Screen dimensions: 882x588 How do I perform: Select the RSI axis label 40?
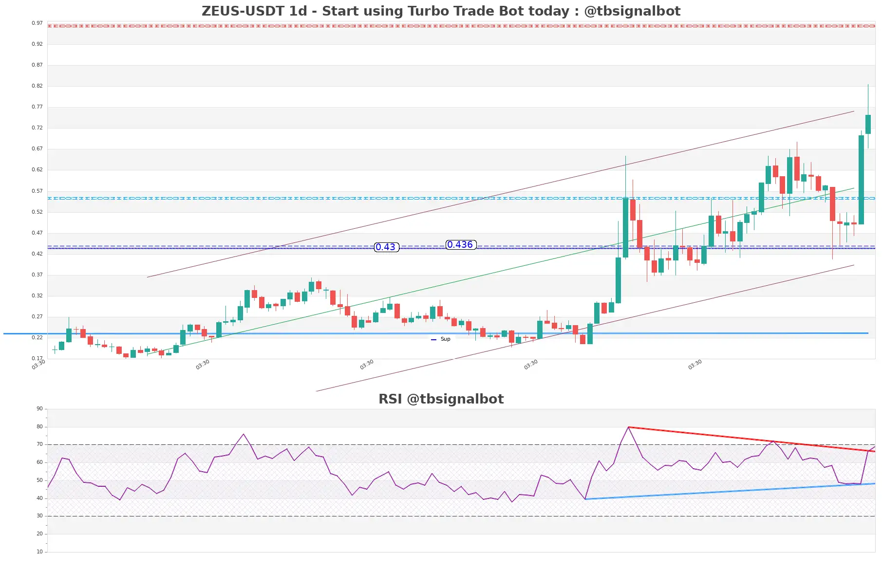click(x=39, y=498)
